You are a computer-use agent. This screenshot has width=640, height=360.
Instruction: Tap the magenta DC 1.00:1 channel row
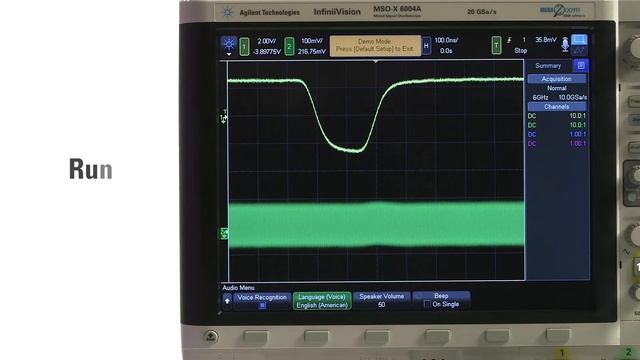pos(557,144)
